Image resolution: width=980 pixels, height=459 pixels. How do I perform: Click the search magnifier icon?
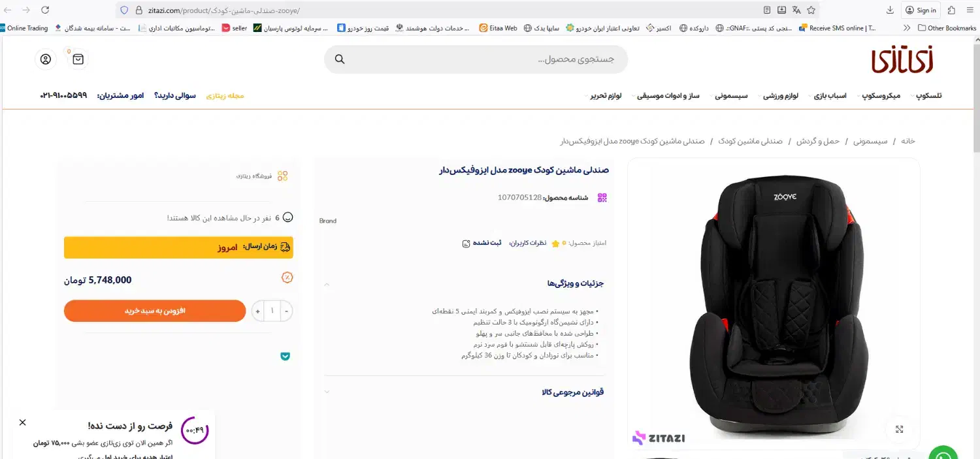point(340,59)
